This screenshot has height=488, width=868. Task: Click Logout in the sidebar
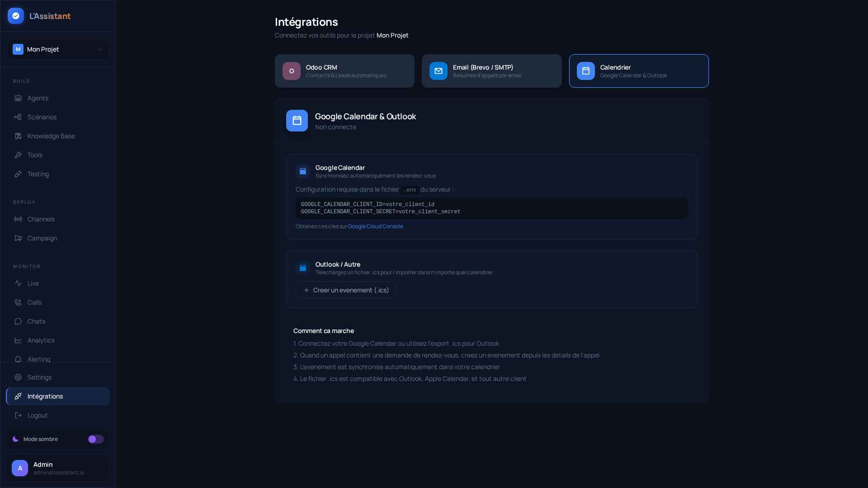tap(38, 415)
